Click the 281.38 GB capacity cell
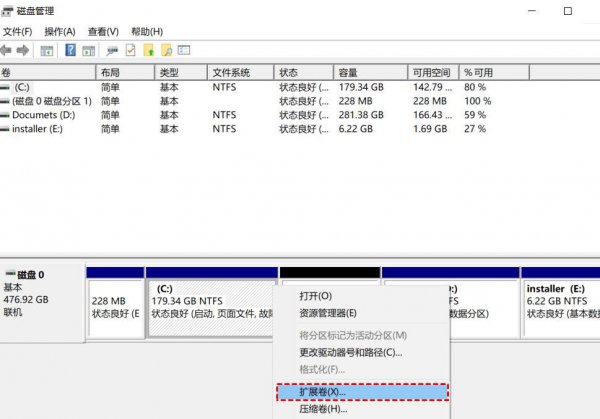Image resolution: width=600 pixels, height=419 pixels. pos(361,115)
